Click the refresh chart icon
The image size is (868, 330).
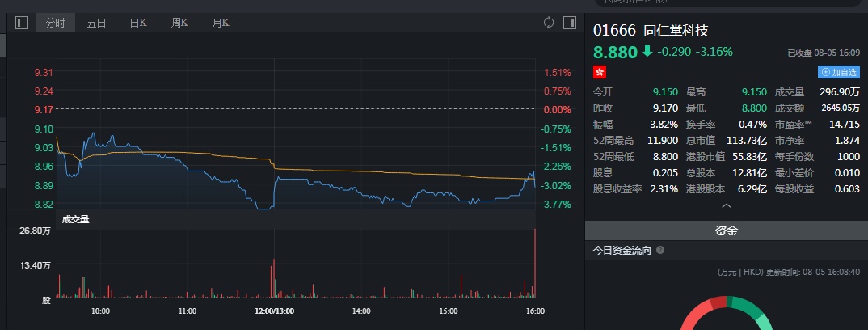pos(549,23)
